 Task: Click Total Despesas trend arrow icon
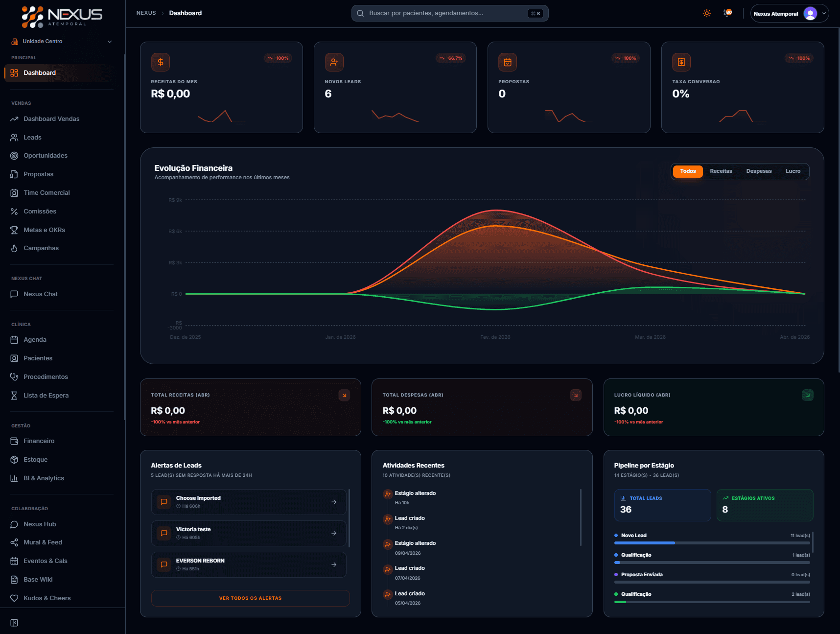pyautogui.click(x=576, y=395)
